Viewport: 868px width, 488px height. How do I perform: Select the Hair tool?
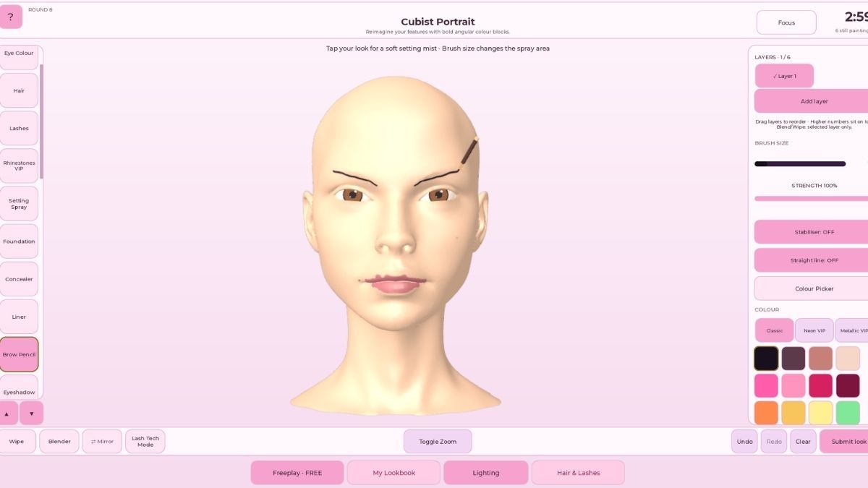(x=19, y=90)
